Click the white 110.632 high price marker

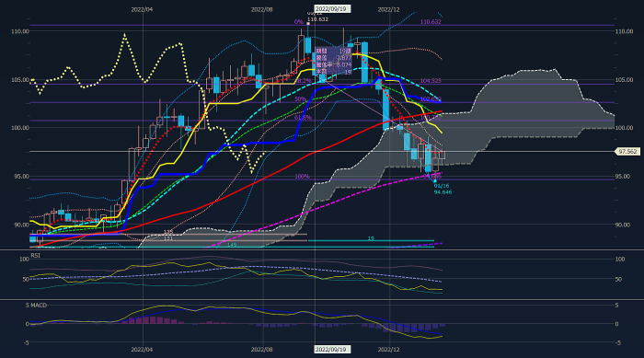tap(317, 19)
